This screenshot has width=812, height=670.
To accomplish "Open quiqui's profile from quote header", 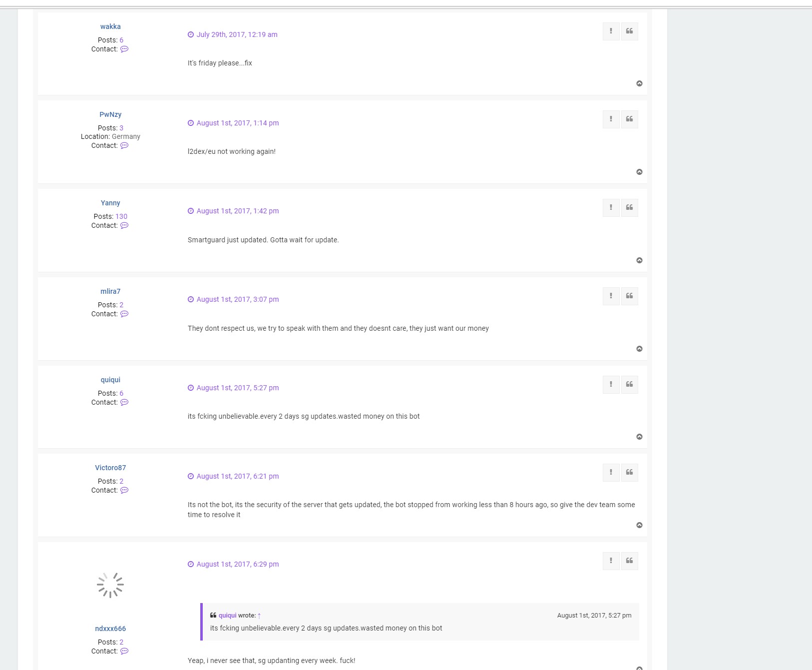I will tap(227, 616).
